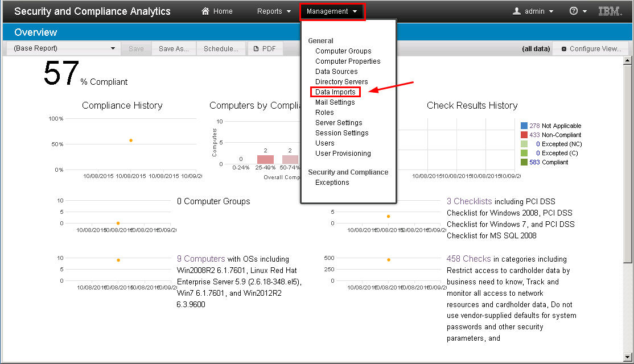Click the 0 Excepted (NC) count
The height and width of the screenshot is (364, 634).
538,144
